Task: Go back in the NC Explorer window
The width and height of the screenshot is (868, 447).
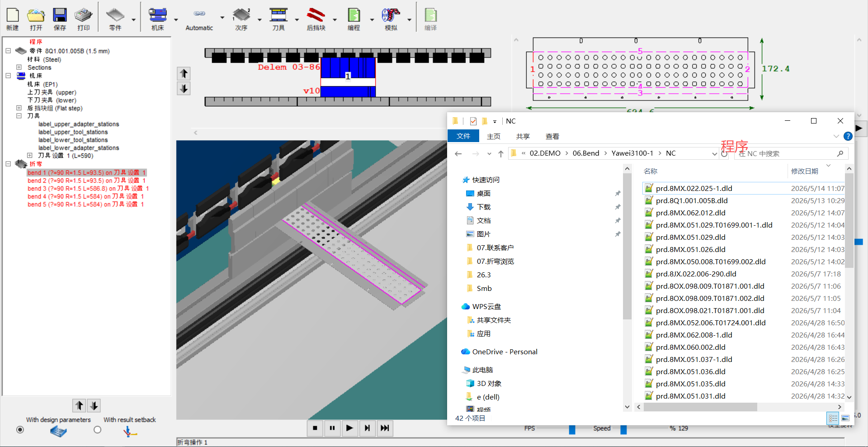Action: coord(458,154)
